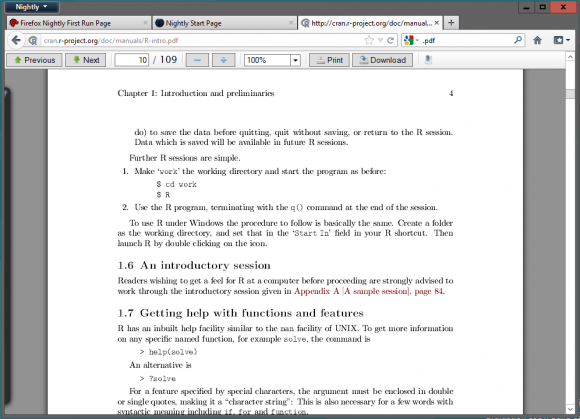The height and width of the screenshot is (419, 580).
Task: Open the Google search engine dropdown
Action: point(411,40)
